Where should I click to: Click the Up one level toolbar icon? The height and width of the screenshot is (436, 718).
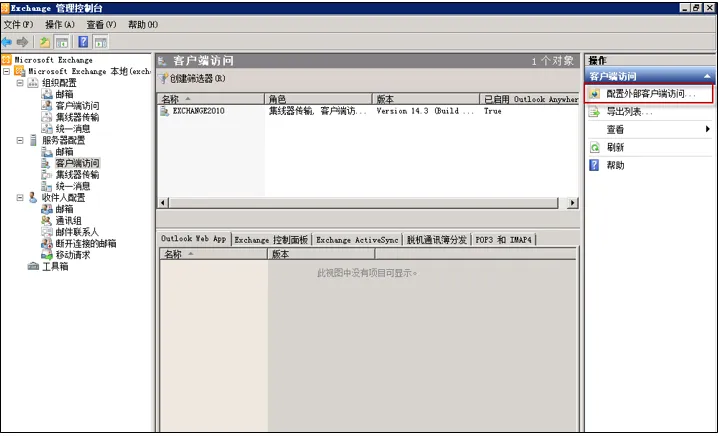(x=45, y=43)
